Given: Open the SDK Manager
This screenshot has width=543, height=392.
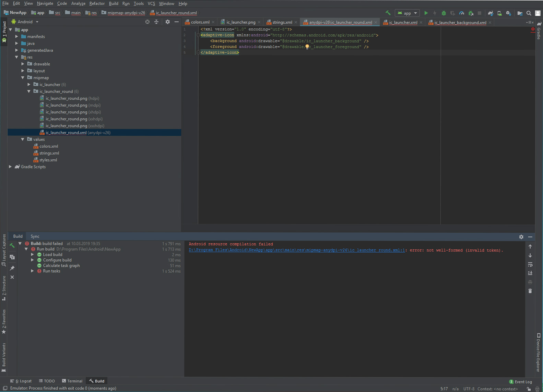Looking at the screenshot, I should pyautogui.click(x=508, y=13).
